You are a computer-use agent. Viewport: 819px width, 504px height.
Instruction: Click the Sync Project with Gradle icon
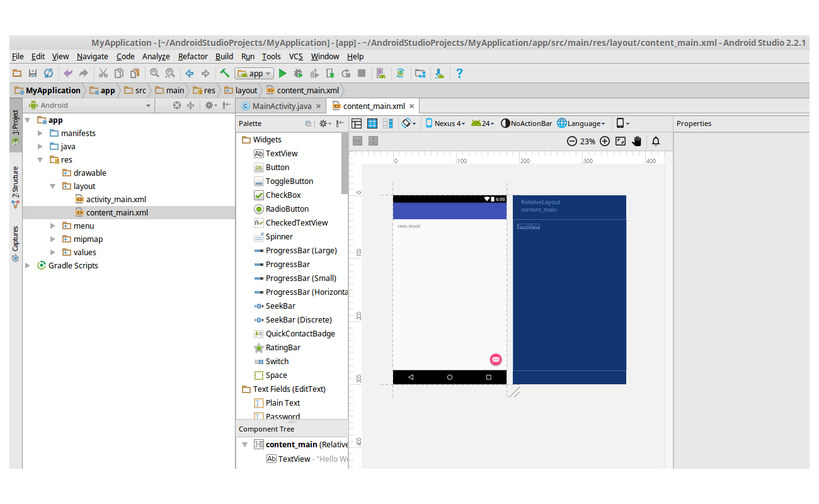pyautogui.click(x=400, y=73)
